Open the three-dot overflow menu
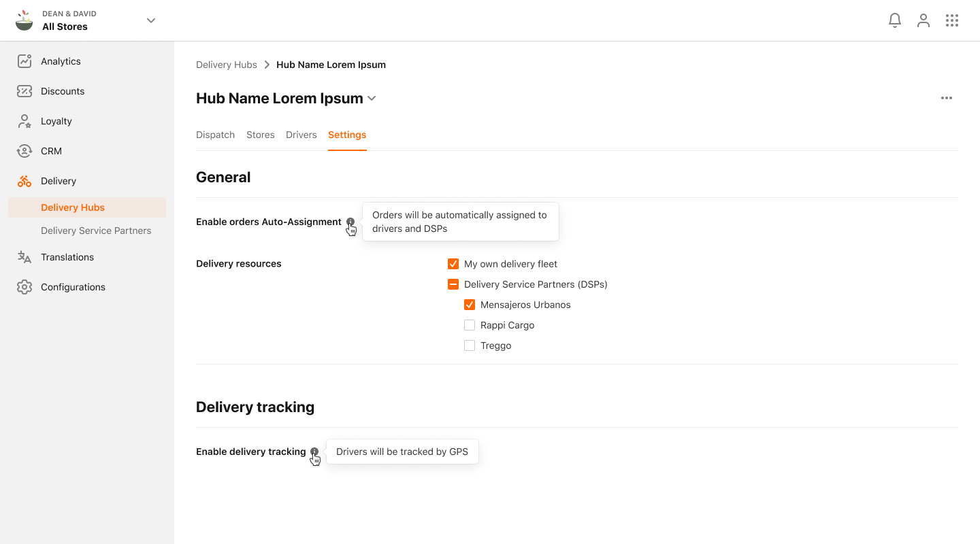The width and height of the screenshot is (980, 544). [947, 97]
